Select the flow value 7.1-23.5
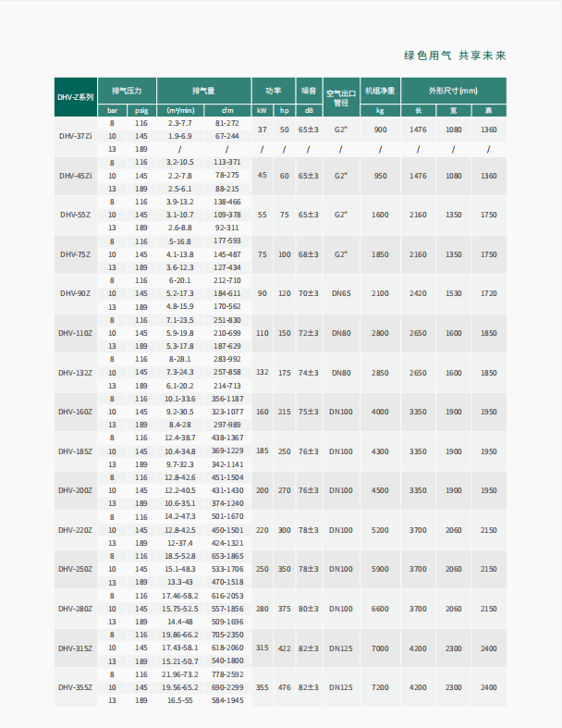Viewport: 562px width, 728px height. (180, 320)
